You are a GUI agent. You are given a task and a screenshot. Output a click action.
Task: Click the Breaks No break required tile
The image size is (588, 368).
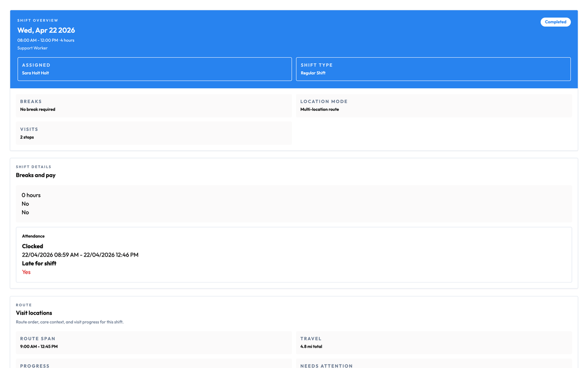click(x=154, y=105)
